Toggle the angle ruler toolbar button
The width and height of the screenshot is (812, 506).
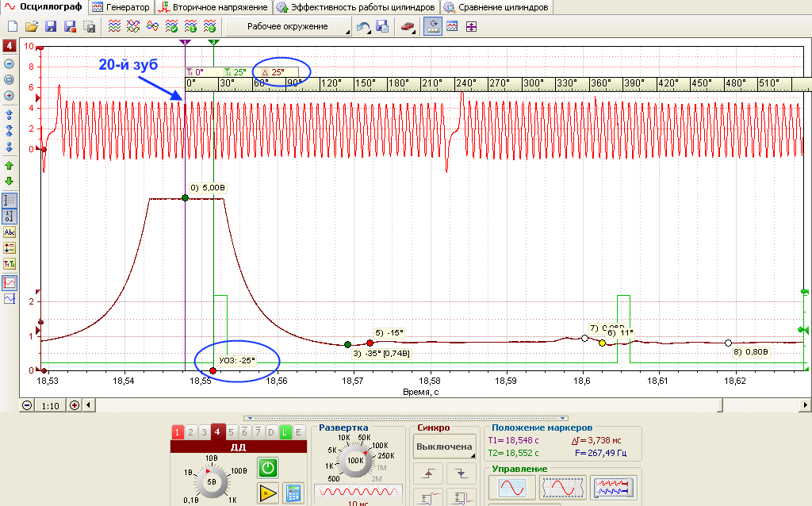coord(433,26)
